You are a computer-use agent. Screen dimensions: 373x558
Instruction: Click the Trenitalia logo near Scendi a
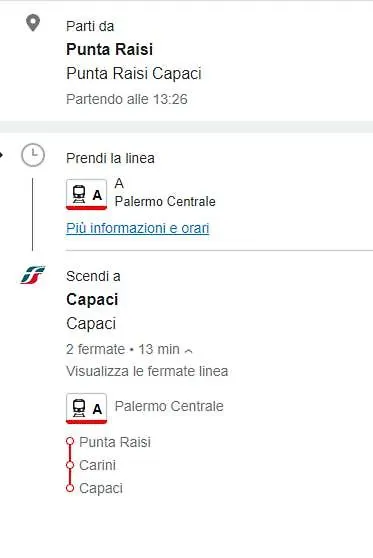click(33, 275)
